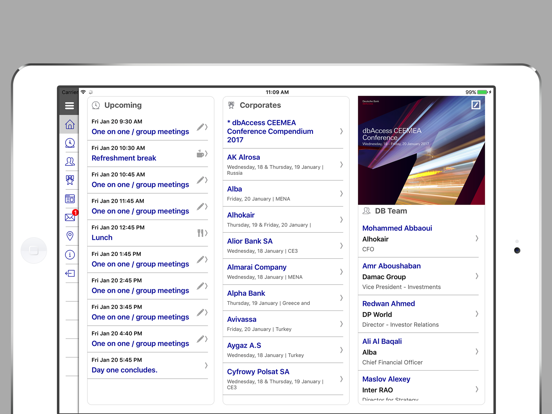
Task: Expand chevron for Almarai Company
Action: point(341,272)
